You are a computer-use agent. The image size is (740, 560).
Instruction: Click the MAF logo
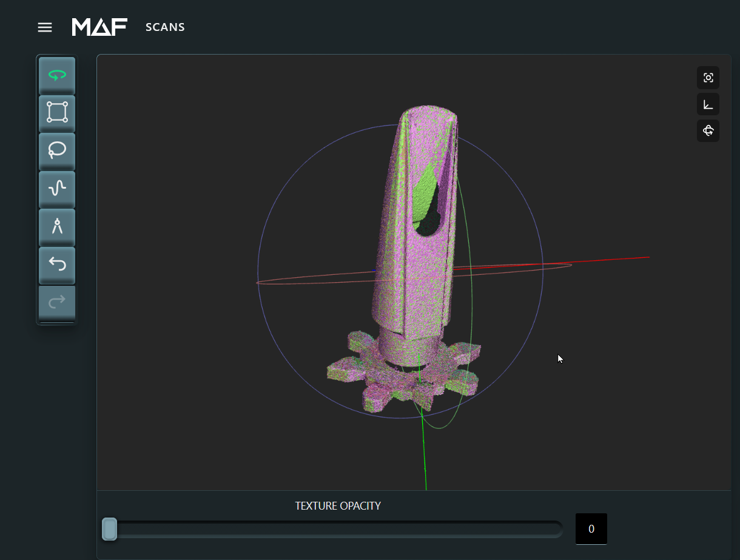99,27
